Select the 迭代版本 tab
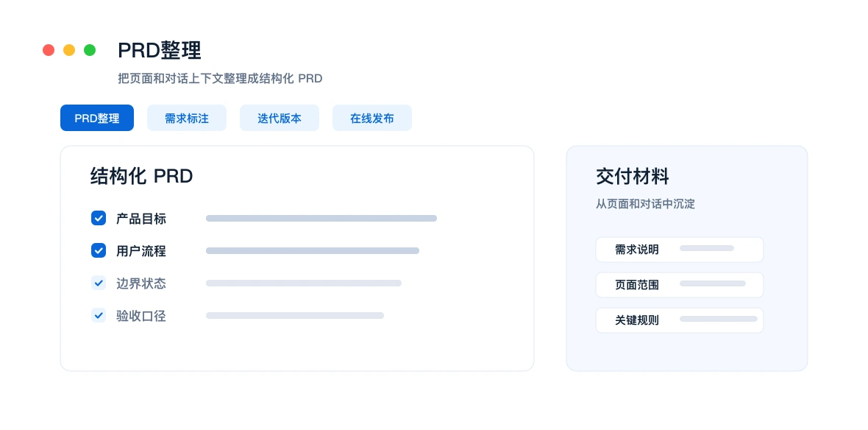 pos(280,118)
